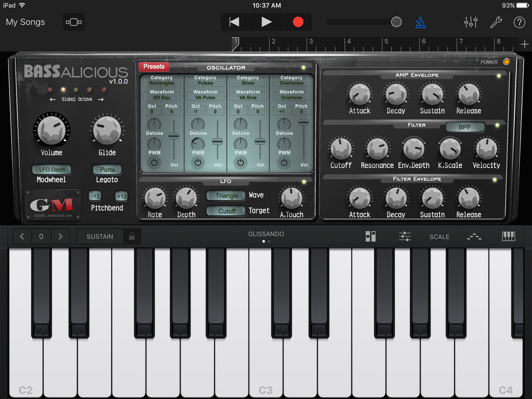Toggle the sustain lock
This screenshot has height=399, width=532.
(x=132, y=236)
